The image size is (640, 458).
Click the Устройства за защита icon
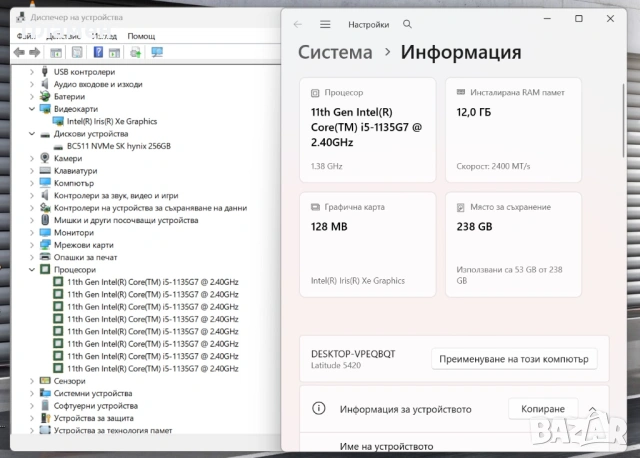pos(45,418)
